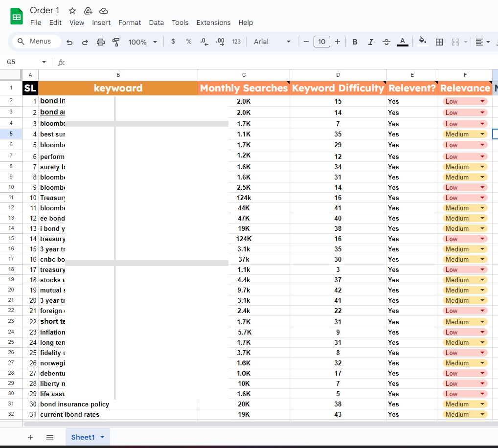
Task: Check the cloud save status icon
Action: pos(104,11)
